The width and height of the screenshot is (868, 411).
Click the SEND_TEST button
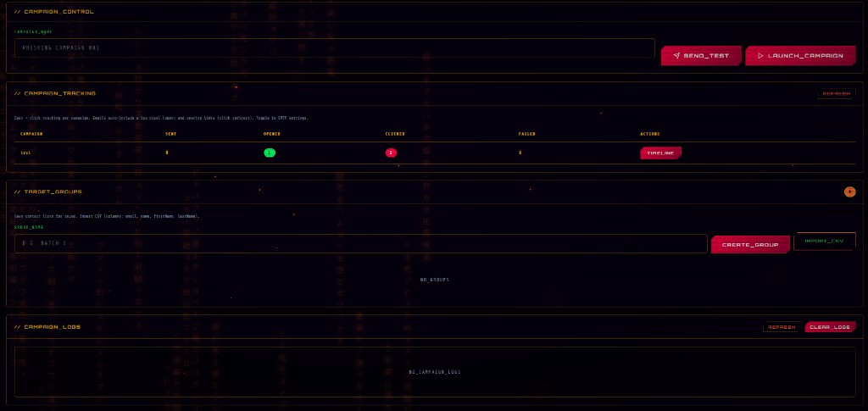tap(701, 55)
